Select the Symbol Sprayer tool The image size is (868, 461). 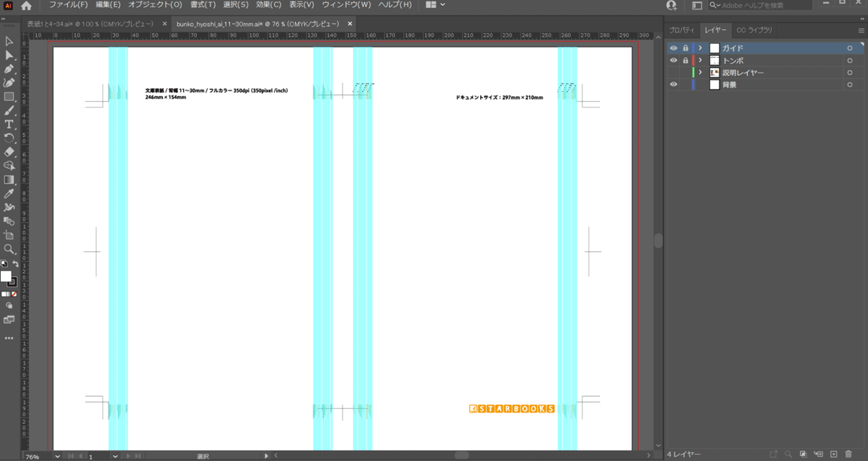click(x=9, y=207)
